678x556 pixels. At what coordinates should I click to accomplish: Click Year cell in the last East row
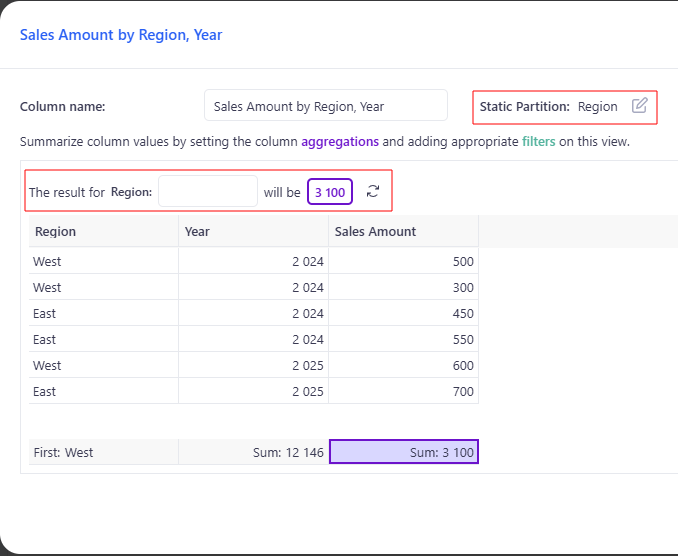[253, 391]
